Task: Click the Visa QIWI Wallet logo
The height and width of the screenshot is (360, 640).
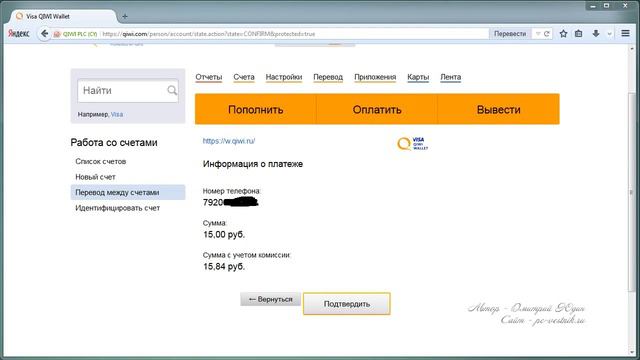Action: click(413, 143)
